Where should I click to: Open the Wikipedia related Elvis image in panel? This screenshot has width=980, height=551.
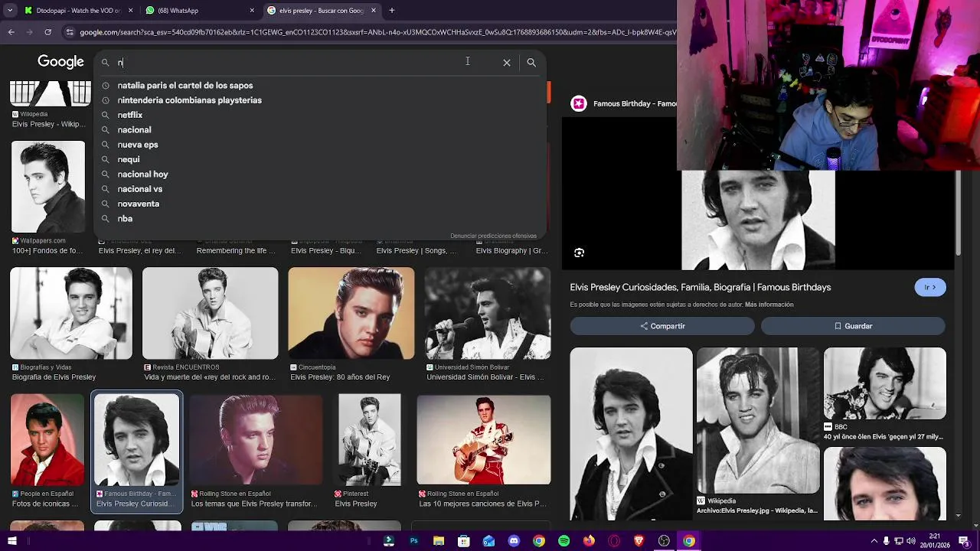[x=758, y=421]
